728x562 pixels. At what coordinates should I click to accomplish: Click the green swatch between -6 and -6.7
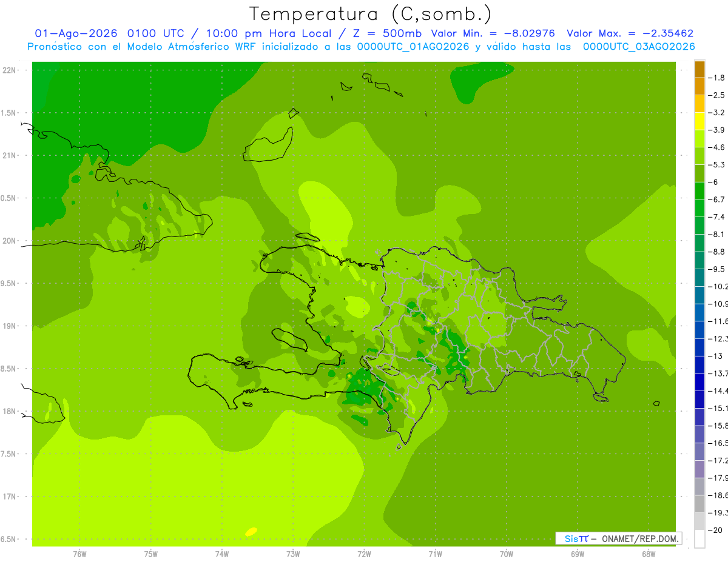699,191
